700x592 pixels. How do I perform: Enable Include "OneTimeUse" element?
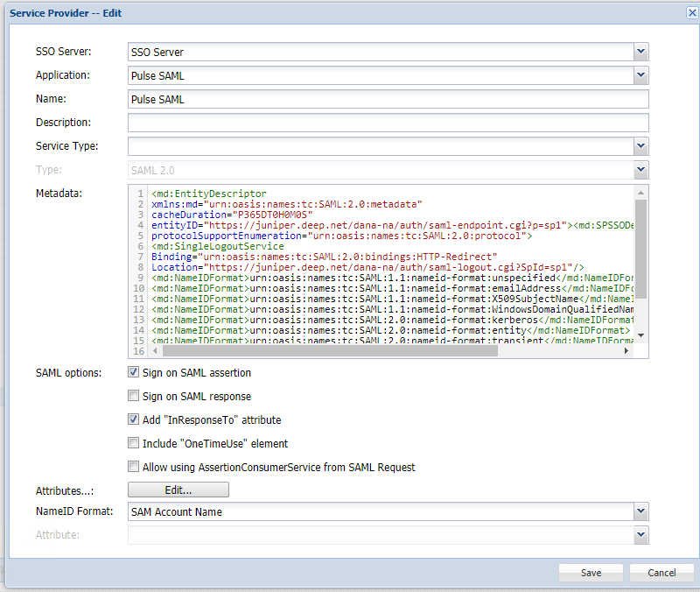pos(134,443)
